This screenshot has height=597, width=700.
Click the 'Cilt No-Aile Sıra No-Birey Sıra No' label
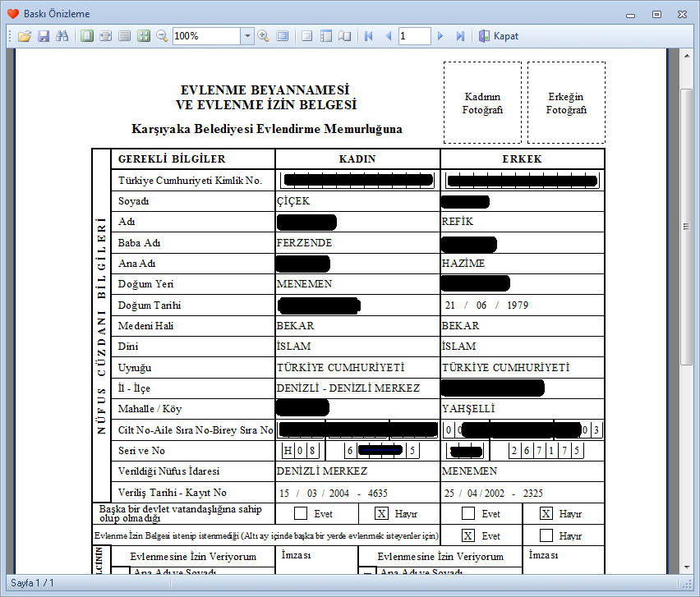196,430
